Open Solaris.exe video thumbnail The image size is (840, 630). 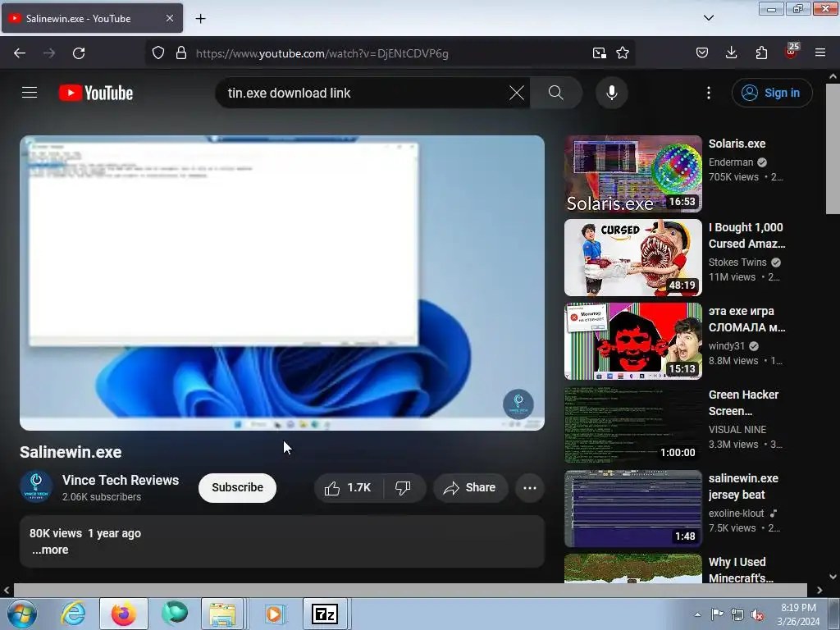coord(633,174)
